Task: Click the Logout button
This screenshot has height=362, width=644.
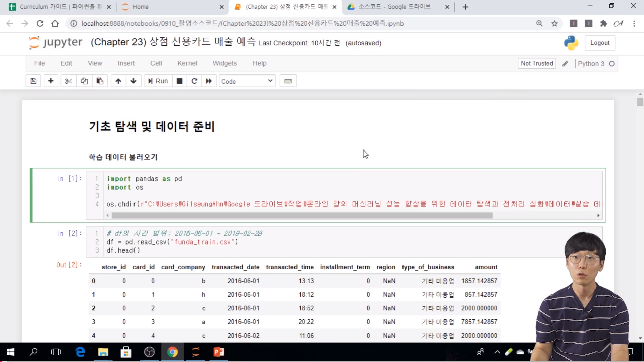Action: click(600, 43)
